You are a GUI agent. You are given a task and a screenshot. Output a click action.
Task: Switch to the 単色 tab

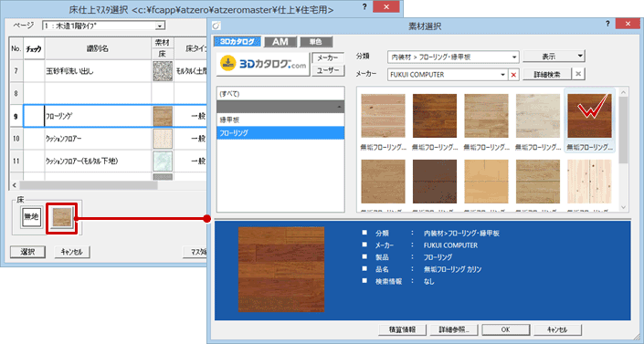[315, 42]
